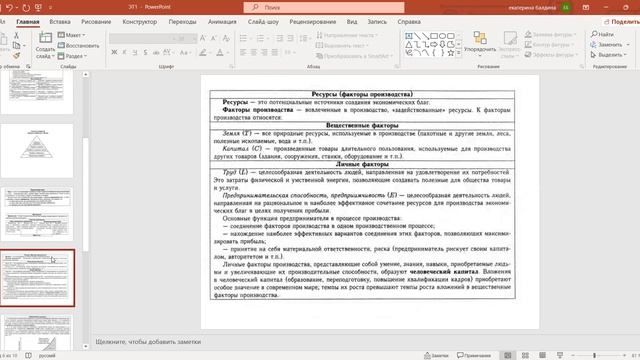Expand the shapes gallery more arrow
The width and height of the screenshot is (640, 360).
point(459,53)
